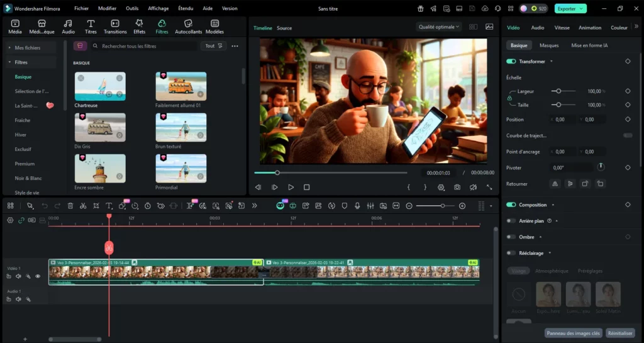This screenshot has width=644, height=343.
Task: Toggle the Transformer switch
Action: 511,61
